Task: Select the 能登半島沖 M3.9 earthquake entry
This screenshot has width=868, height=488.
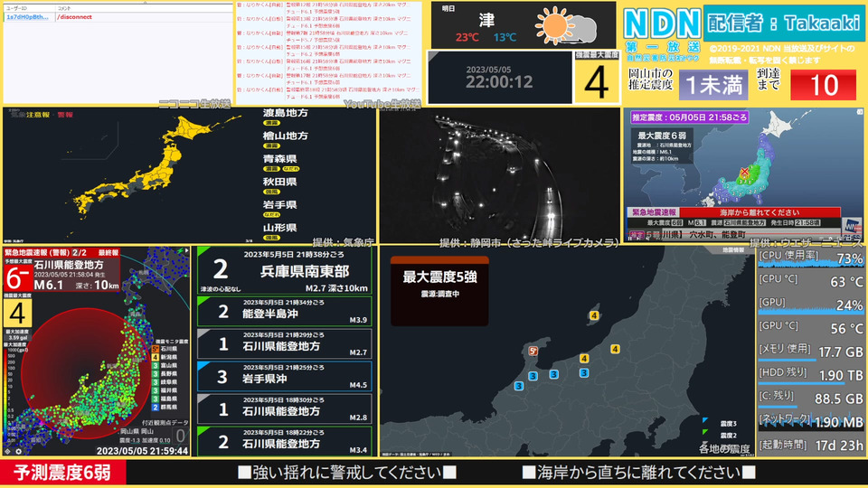Action: click(x=285, y=312)
